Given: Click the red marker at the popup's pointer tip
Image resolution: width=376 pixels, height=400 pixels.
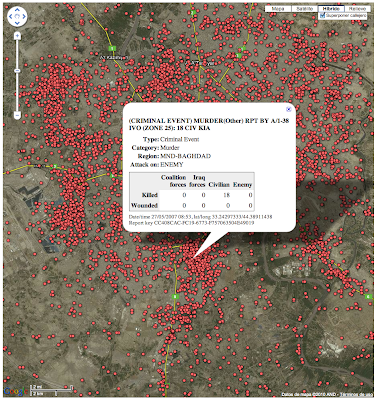Looking at the screenshot, I should point(193,258).
